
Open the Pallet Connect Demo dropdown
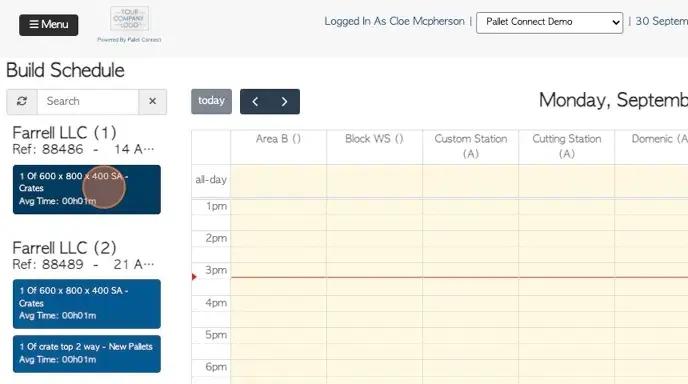549,22
